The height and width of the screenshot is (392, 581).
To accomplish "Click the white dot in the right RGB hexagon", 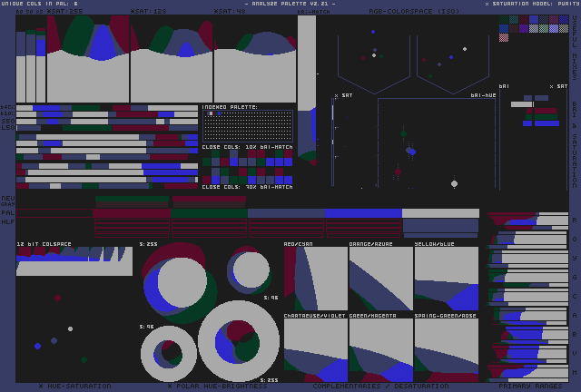I will tap(465, 49).
